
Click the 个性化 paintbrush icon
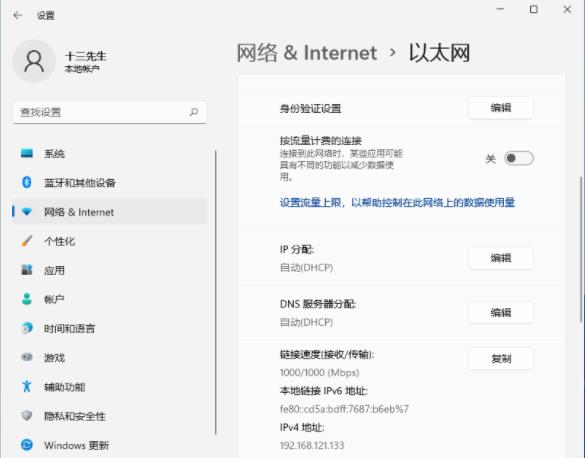pyautogui.click(x=27, y=241)
